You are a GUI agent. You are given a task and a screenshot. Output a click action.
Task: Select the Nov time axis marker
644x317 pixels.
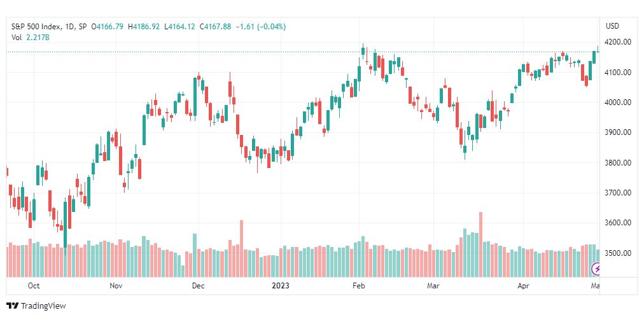pos(116,285)
